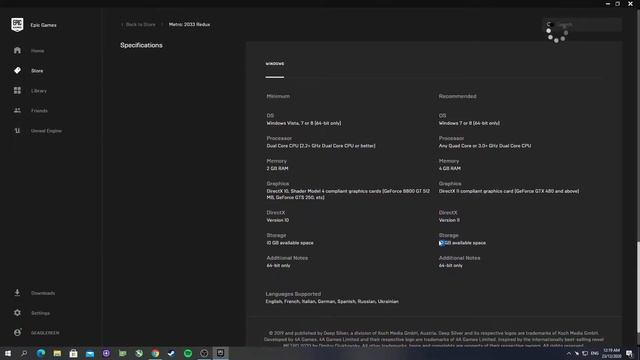Open Google Chrome from taskbar
The image size is (640, 360).
(x=155, y=353)
